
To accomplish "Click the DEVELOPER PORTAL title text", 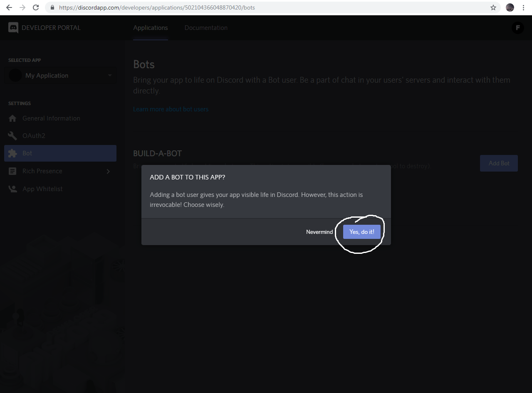I will pos(51,28).
